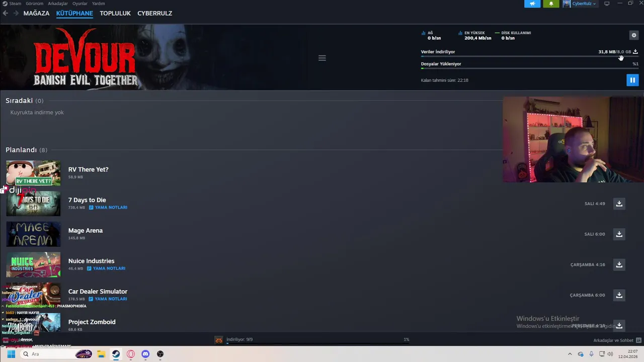This screenshot has height=362, width=644.
Task: Click the Nuice Industries thumbnail
Action: pyautogui.click(x=33, y=264)
